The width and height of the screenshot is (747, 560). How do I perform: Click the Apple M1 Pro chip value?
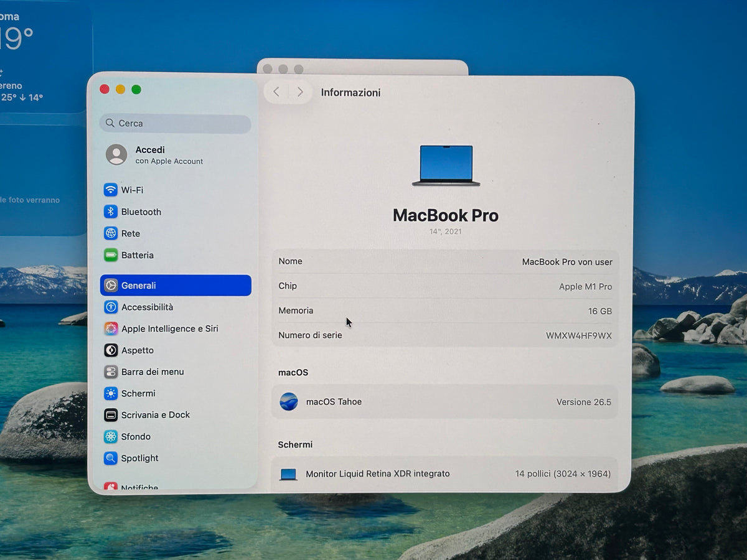point(586,287)
